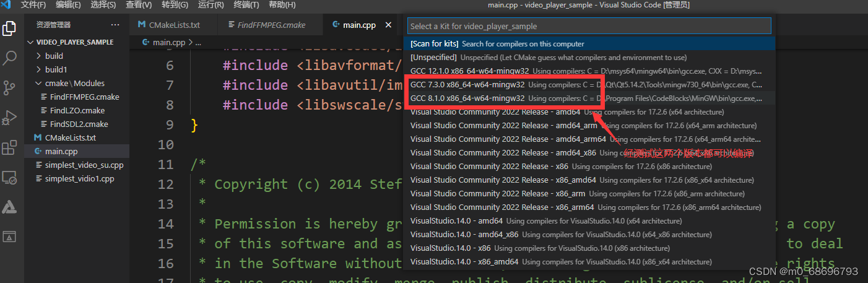Viewport: 868px width, 283px height.
Task: Open the 文件(F) menu
Action: [x=33, y=5]
